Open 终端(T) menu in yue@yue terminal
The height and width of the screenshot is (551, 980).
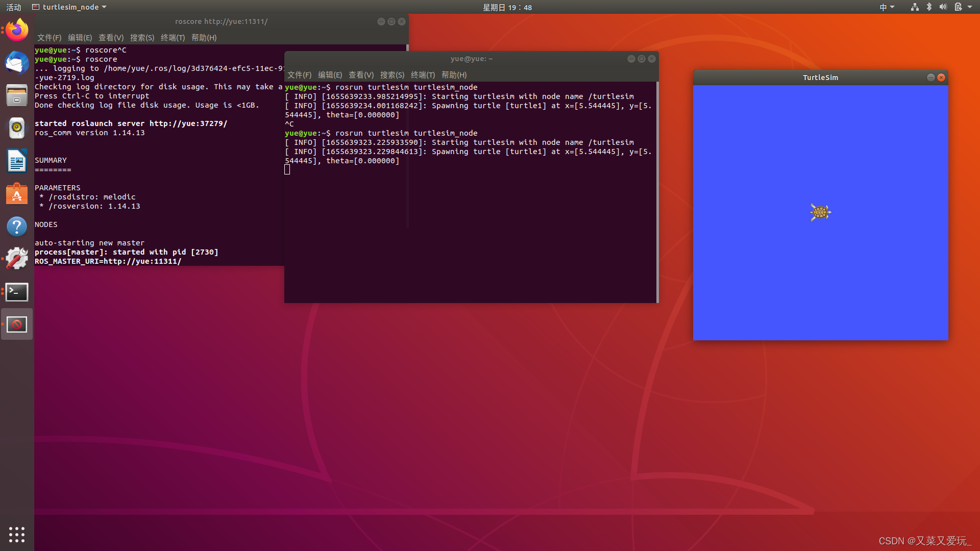(423, 75)
